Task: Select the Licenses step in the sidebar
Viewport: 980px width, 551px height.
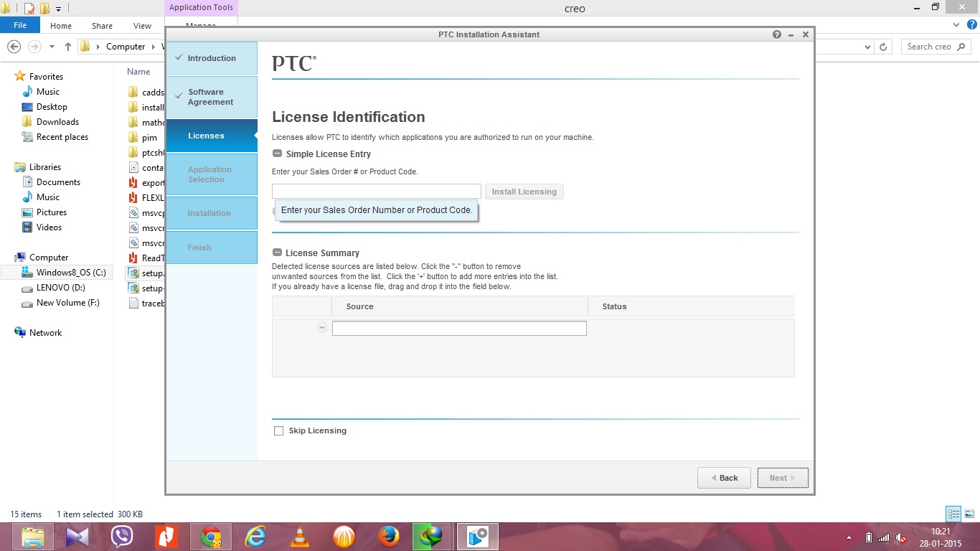Action: pos(212,136)
